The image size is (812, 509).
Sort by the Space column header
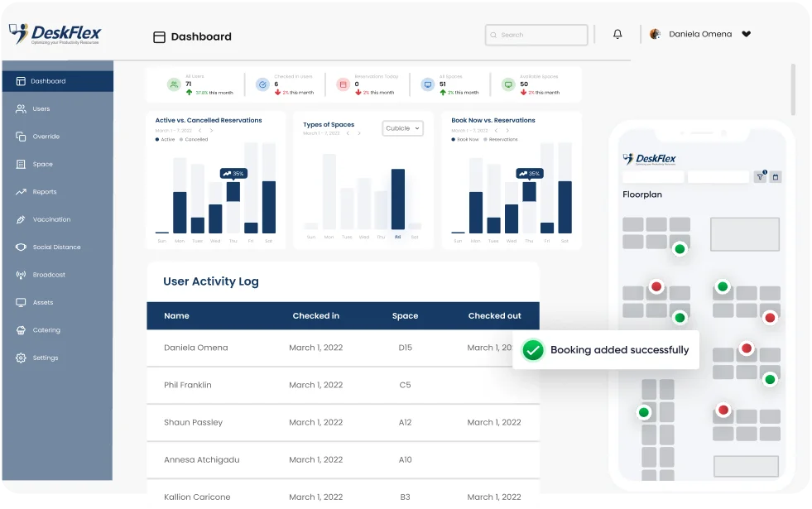coord(405,316)
